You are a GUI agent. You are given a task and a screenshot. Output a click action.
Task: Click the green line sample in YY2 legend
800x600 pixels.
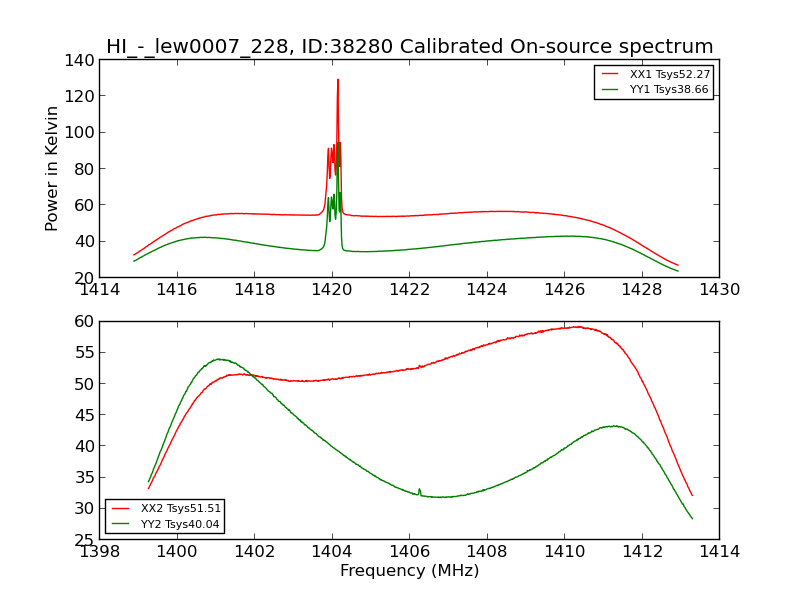pyautogui.click(x=121, y=524)
